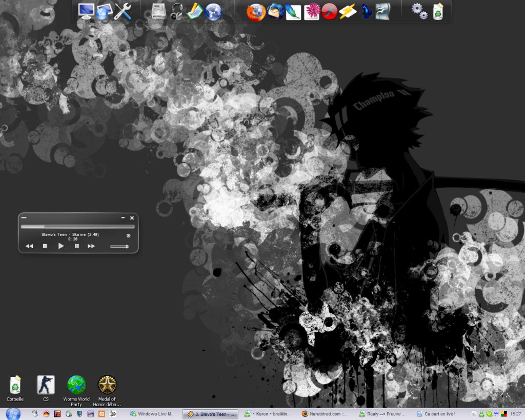Screen dimensions: 525x420
Task: Switch to Narutotrad.com Firefox taskbar item
Action: (325, 414)
